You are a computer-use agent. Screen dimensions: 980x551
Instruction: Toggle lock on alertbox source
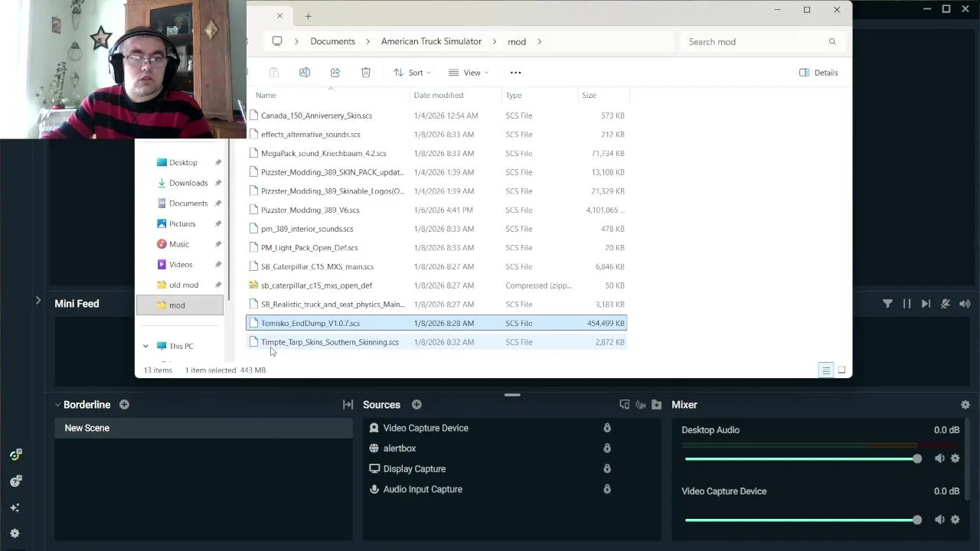coord(607,448)
